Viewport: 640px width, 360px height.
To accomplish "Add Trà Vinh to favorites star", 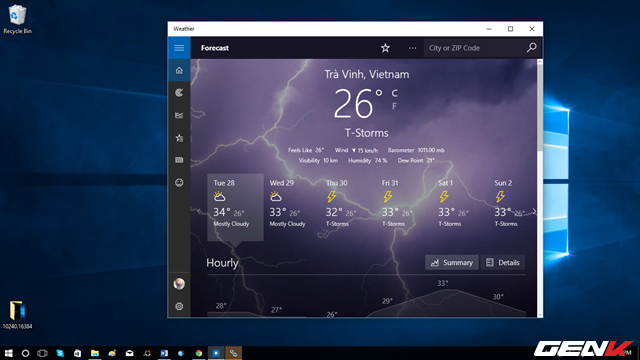I will click(x=385, y=48).
